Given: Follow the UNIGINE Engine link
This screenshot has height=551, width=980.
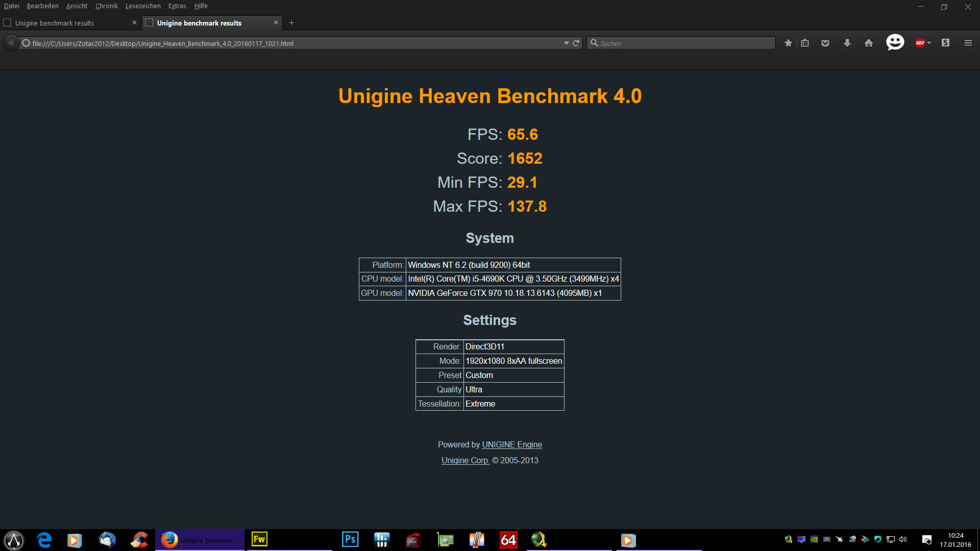Looking at the screenshot, I should click(511, 445).
